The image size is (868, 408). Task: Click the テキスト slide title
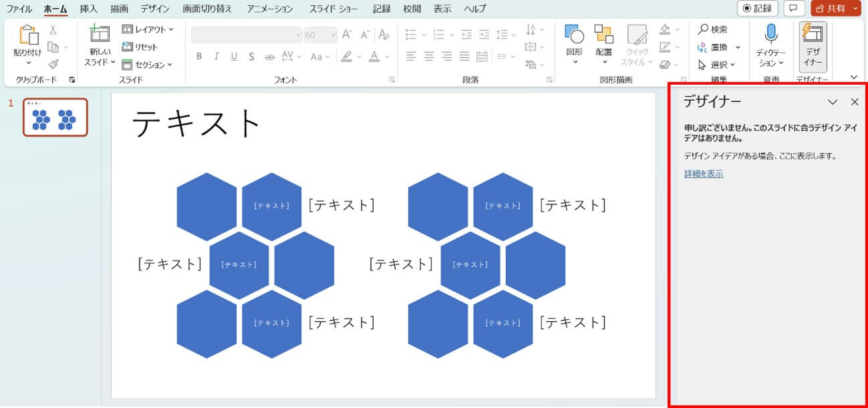pos(196,124)
